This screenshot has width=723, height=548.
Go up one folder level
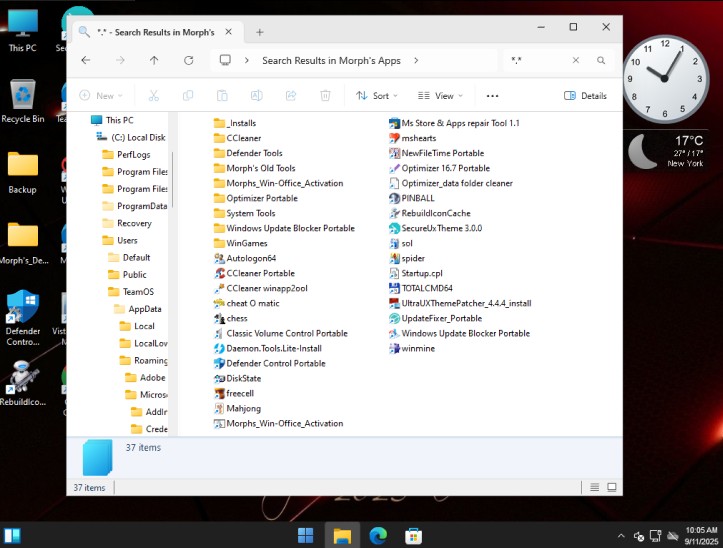click(154, 60)
